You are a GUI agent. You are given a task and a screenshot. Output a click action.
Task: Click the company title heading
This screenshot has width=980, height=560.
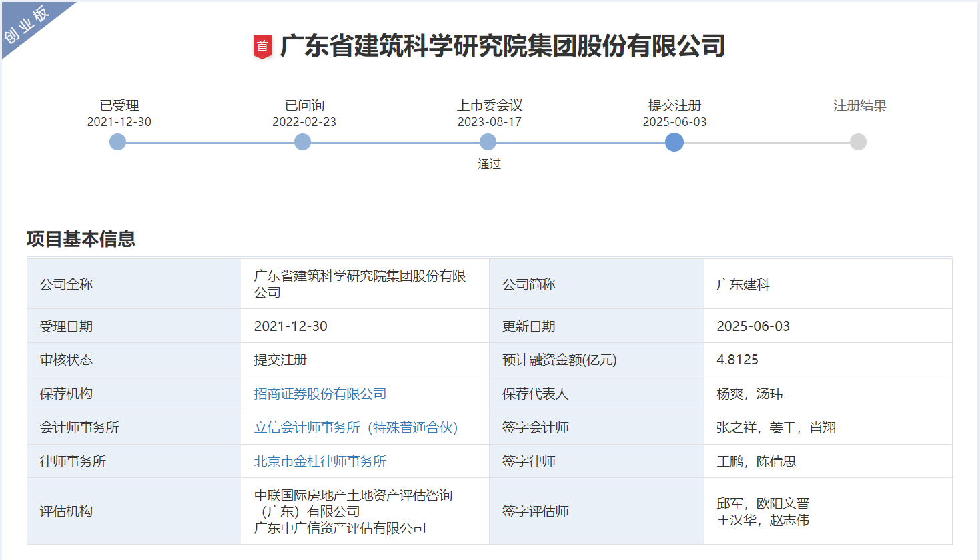[502, 46]
